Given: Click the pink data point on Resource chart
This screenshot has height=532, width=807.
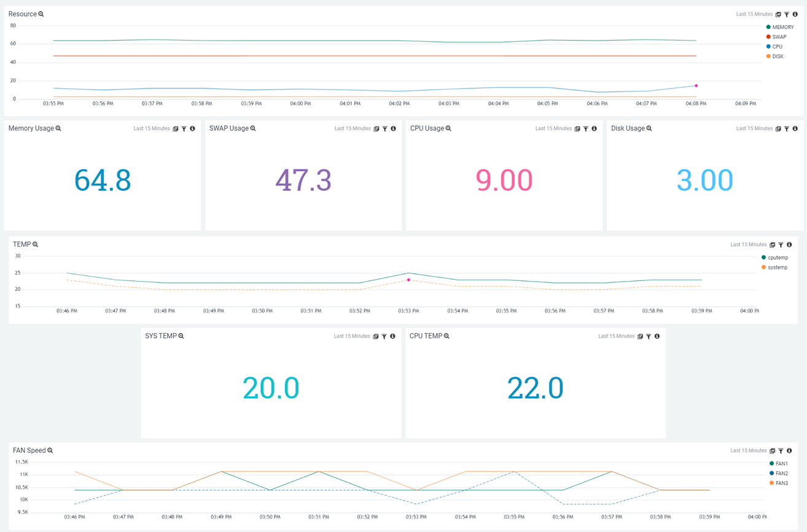Looking at the screenshot, I should tap(696, 86).
